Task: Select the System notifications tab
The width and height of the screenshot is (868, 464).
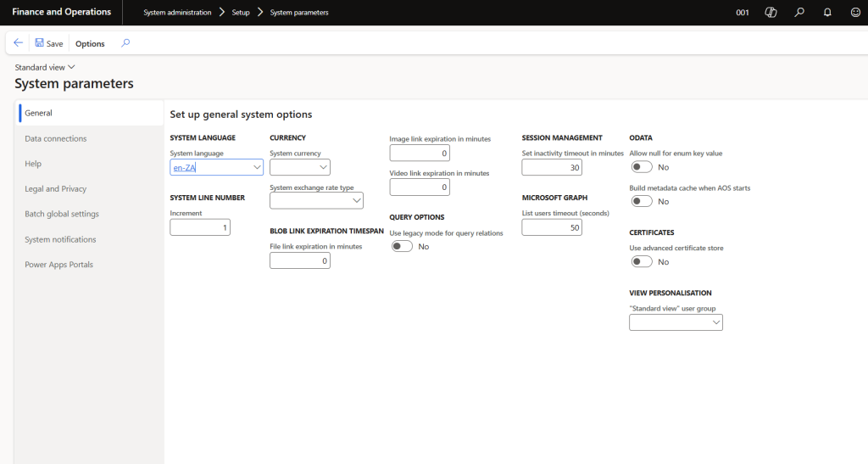Action: (x=91, y=239)
